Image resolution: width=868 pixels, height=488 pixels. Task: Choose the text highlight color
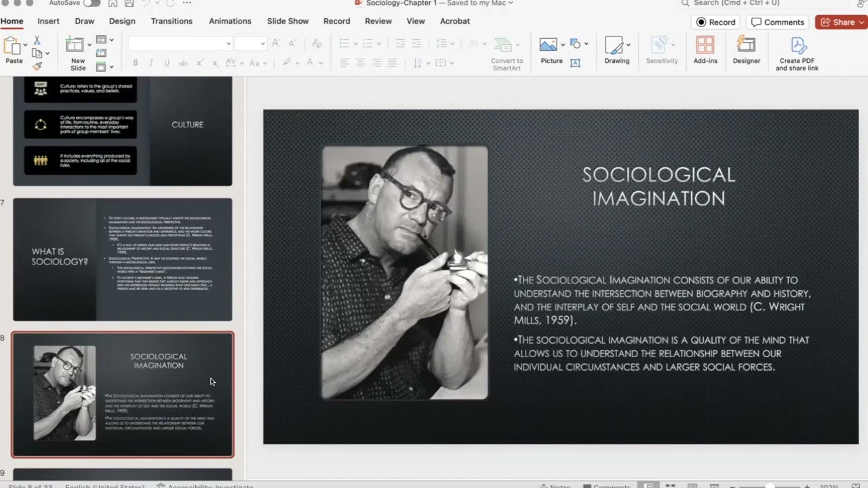click(x=290, y=63)
